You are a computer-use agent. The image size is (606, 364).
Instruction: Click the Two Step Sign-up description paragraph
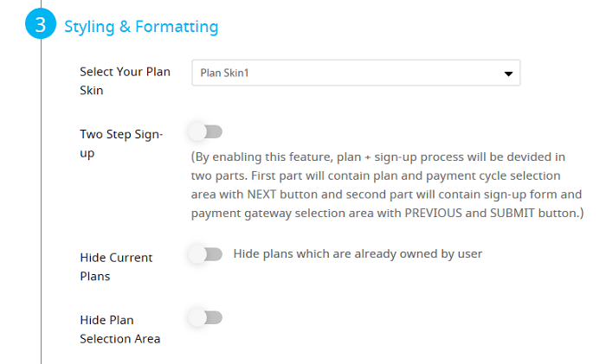point(387,185)
